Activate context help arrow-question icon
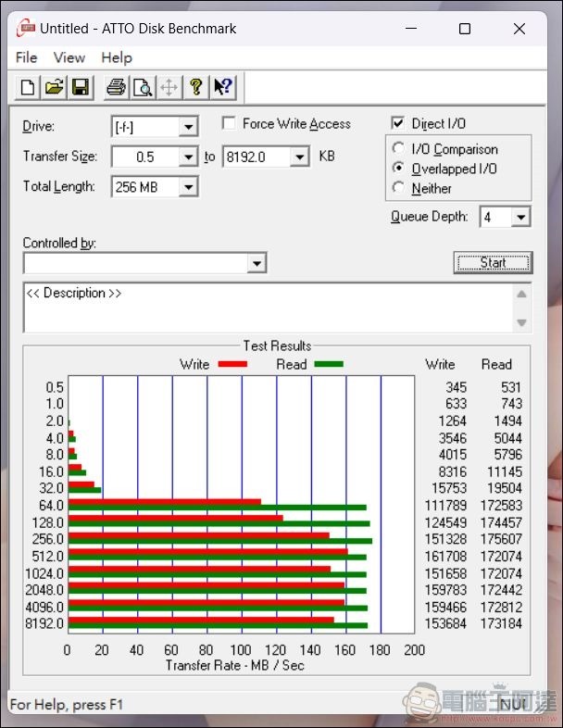 point(223,87)
